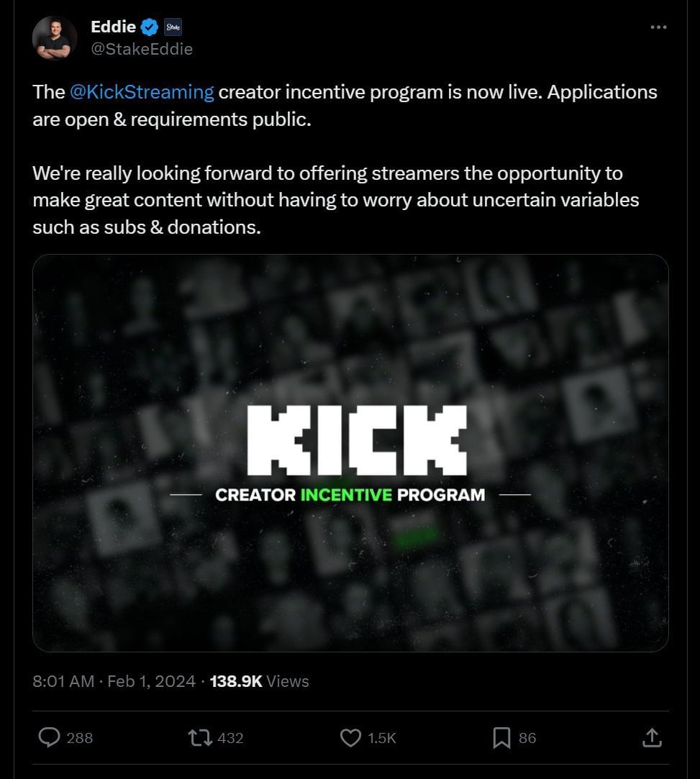Open @StakeEddie's profile handle
This screenshot has width=700, height=779.
point(142,49)
